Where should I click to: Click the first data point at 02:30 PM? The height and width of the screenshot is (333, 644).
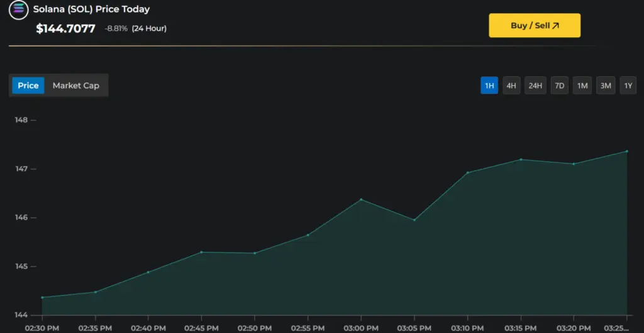[x=42, y=297]
